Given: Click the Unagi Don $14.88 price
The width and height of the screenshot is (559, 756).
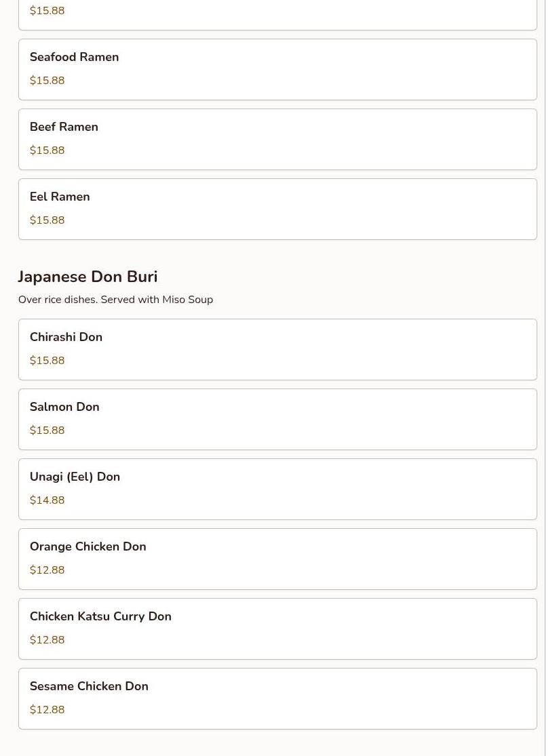Looking at the screenshot, I should 47,500.
